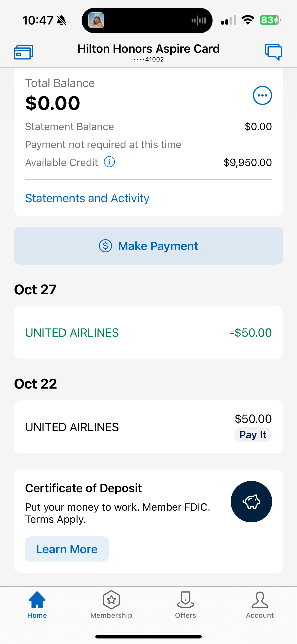Tap the Total Balance amount

[53, 103]
